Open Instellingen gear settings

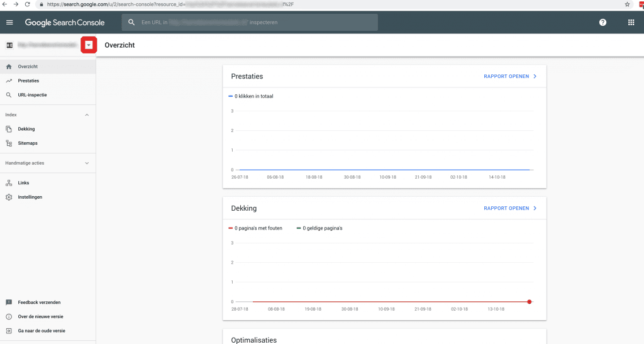point(9,197)
